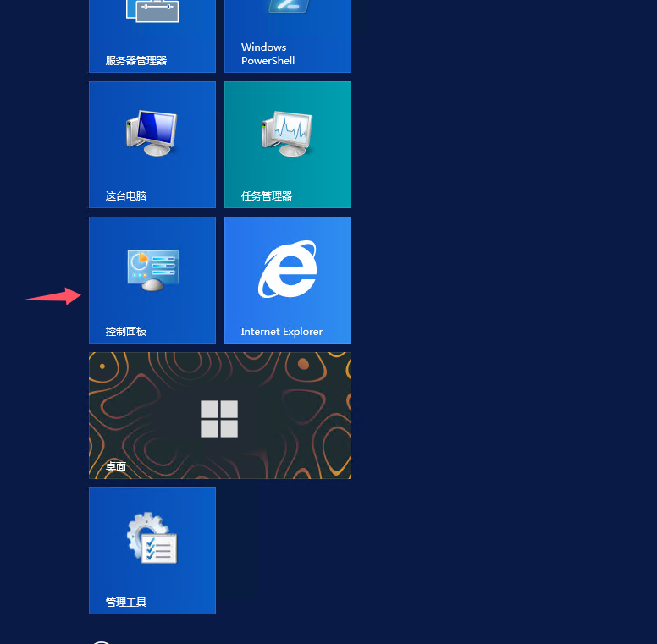This screenshot has height=644, width=657.
Task: Launch Internet Explorer from its 'e' logo
Action: tap(288, 270)
